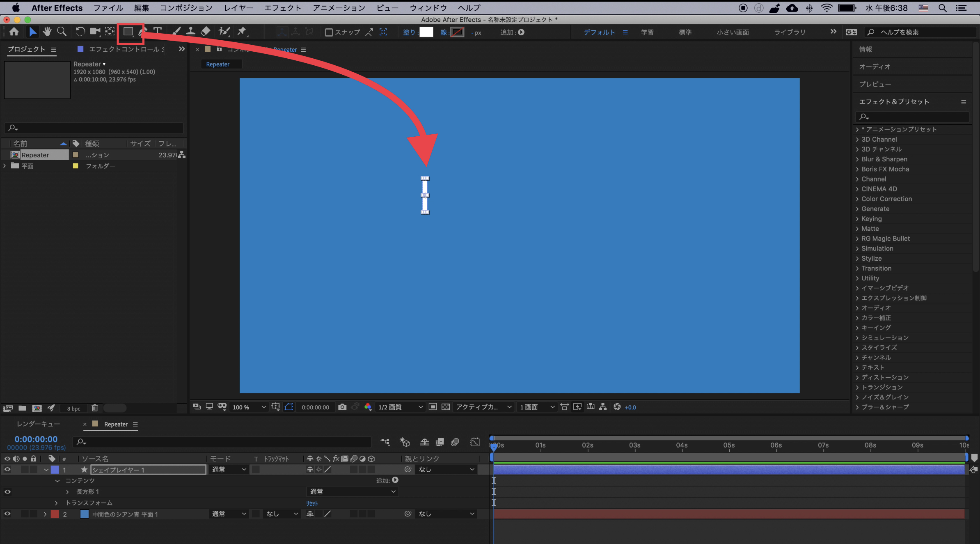Screen dimensions: 980x544
Task: Select the Puppet Pin tool
Action: pyautogui.click(x=242, y=32)
